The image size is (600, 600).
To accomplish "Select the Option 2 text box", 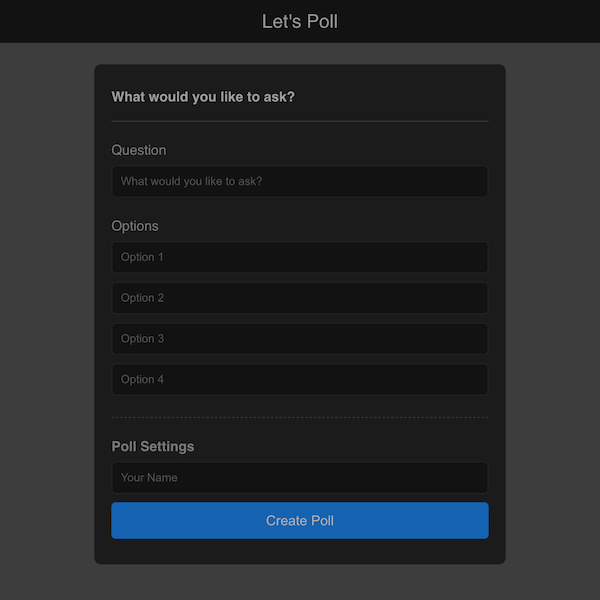I will click(300, 298).
